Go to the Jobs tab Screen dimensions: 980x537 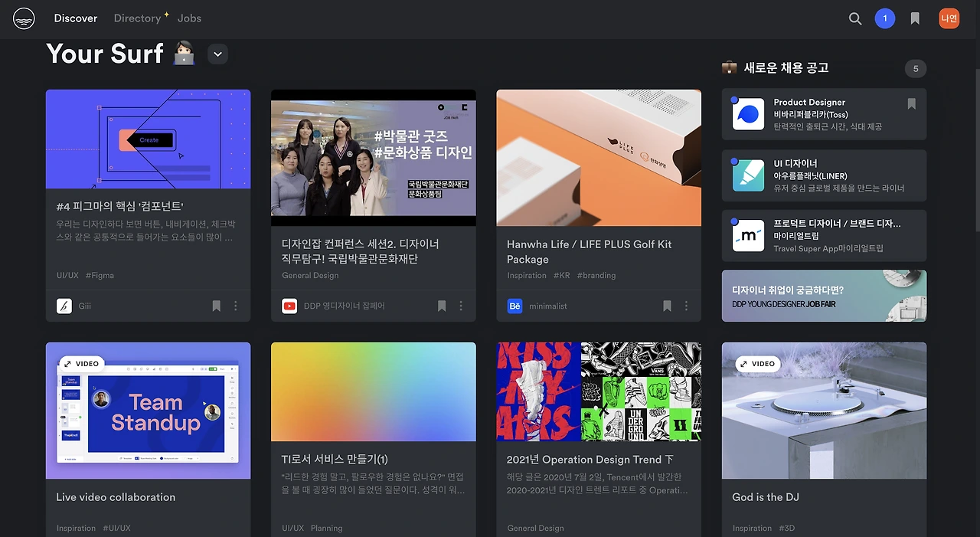pos(189,18)
